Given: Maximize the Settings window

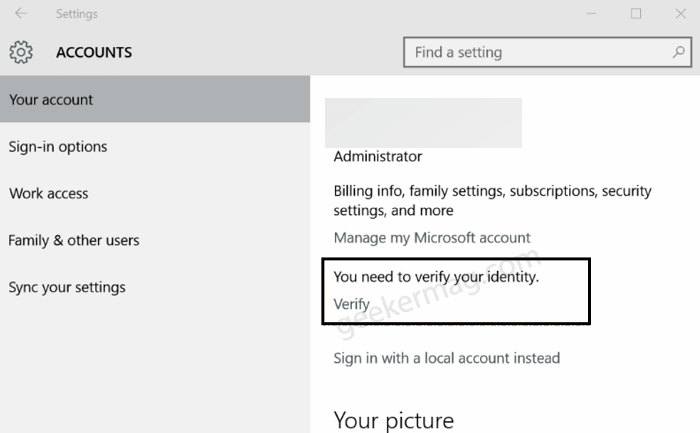Looking at the screenshot, I should point(636,13).
